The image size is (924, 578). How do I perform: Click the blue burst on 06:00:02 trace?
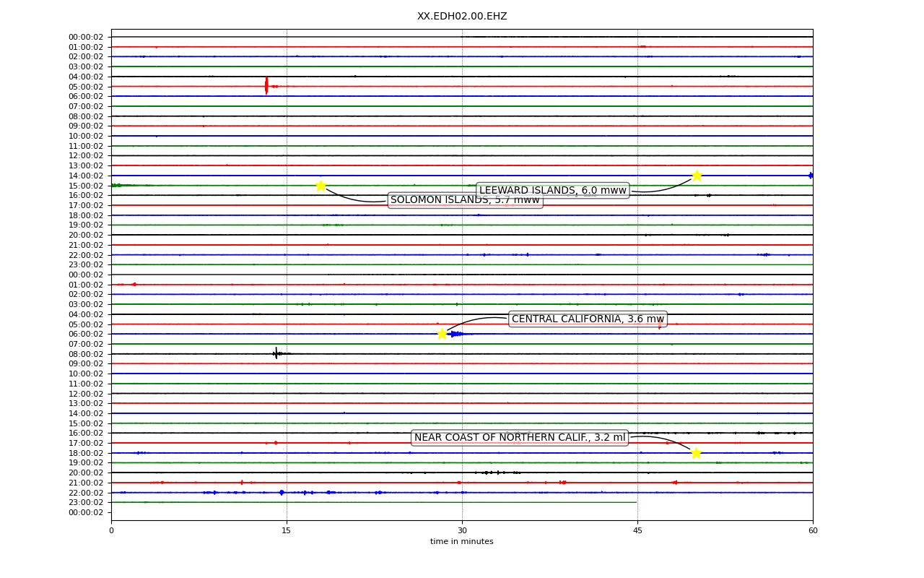coord(457,334)
